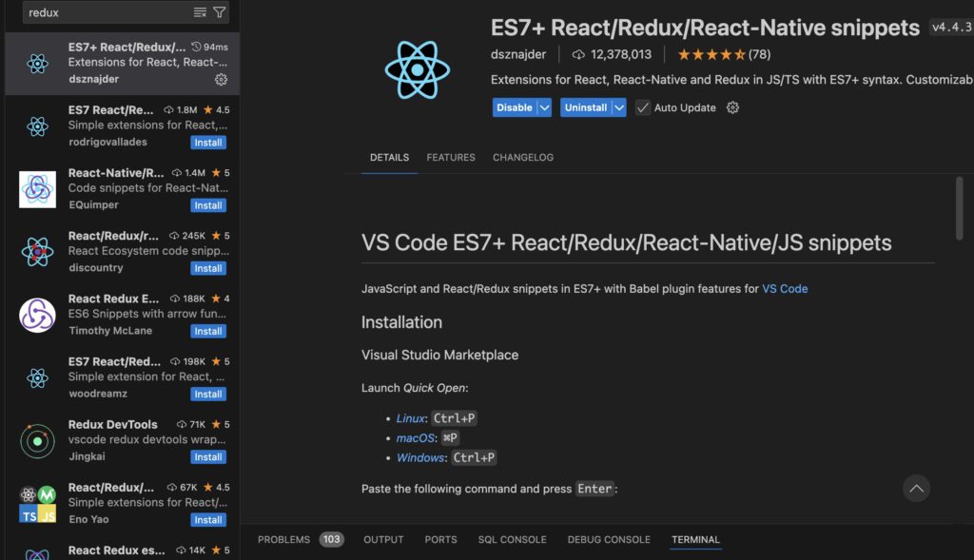Clear extension search results icon

[200, 12]
